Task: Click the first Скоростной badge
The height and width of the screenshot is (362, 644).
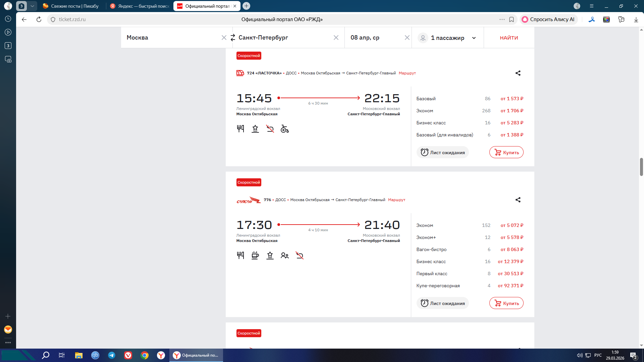Action: click(x=249, y=56)
